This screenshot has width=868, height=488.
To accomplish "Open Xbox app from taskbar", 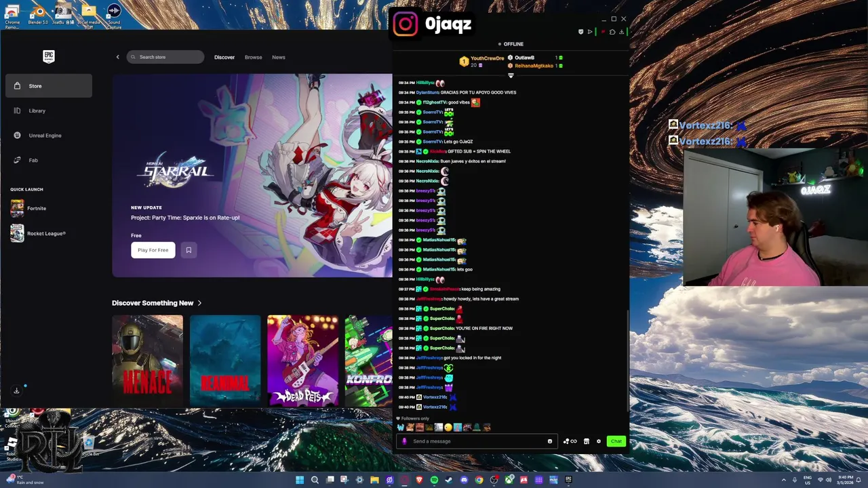I will [509, 480].
